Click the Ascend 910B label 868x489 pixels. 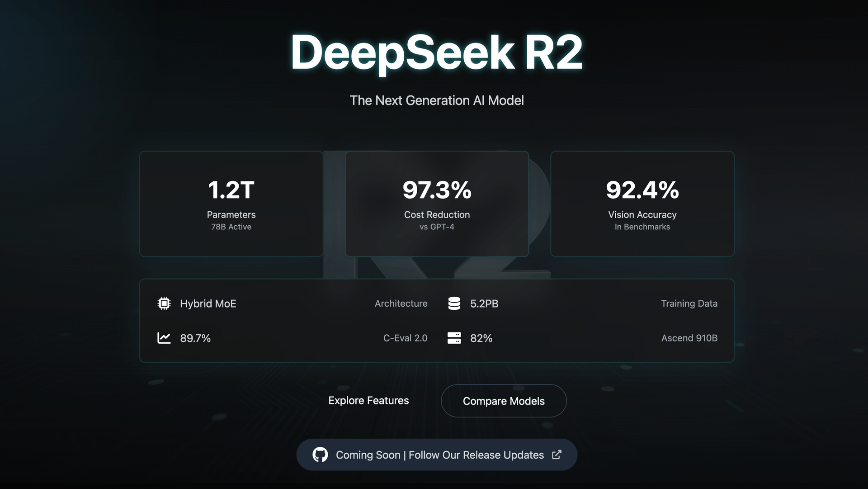[x=689, y=338]
